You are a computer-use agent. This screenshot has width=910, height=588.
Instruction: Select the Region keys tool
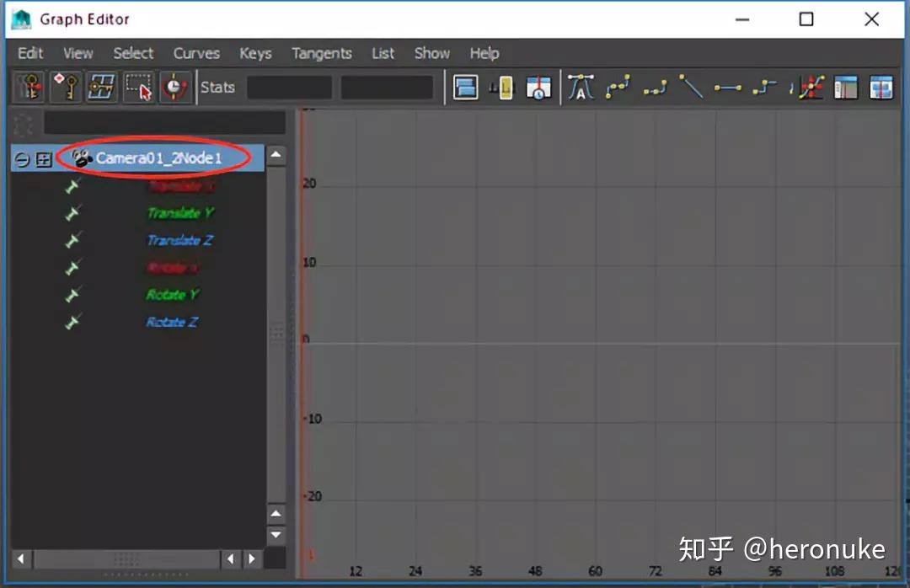coord(139,86)
